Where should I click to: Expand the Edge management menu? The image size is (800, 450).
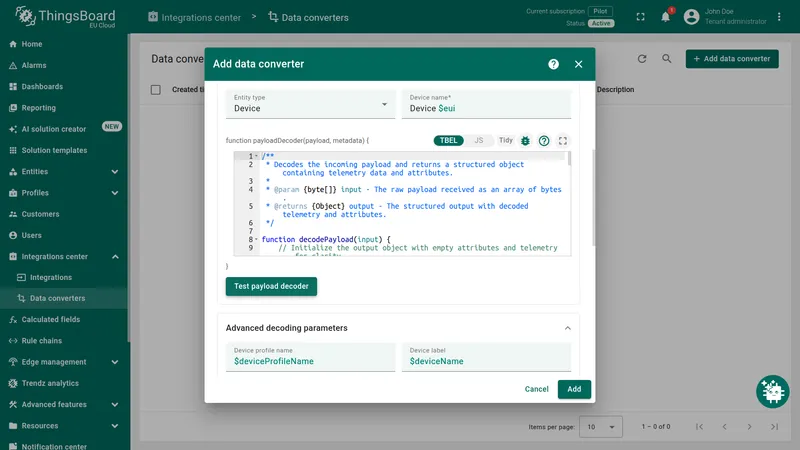click(63, 362)
